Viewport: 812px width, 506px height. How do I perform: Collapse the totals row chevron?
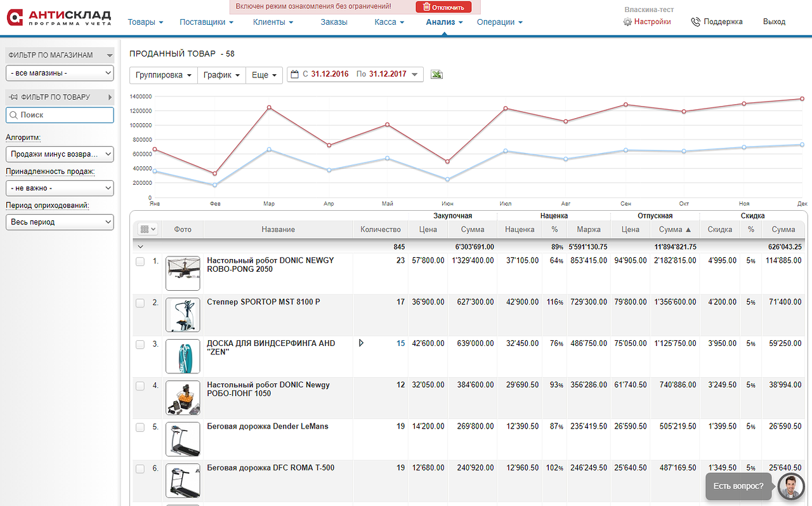pos(140,246)
